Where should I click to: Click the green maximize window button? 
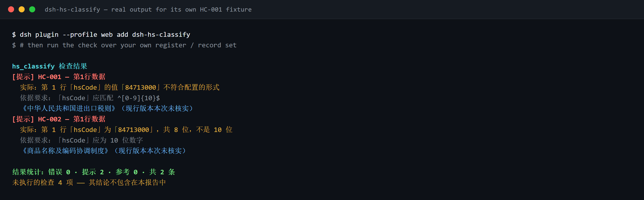point(32,9)
